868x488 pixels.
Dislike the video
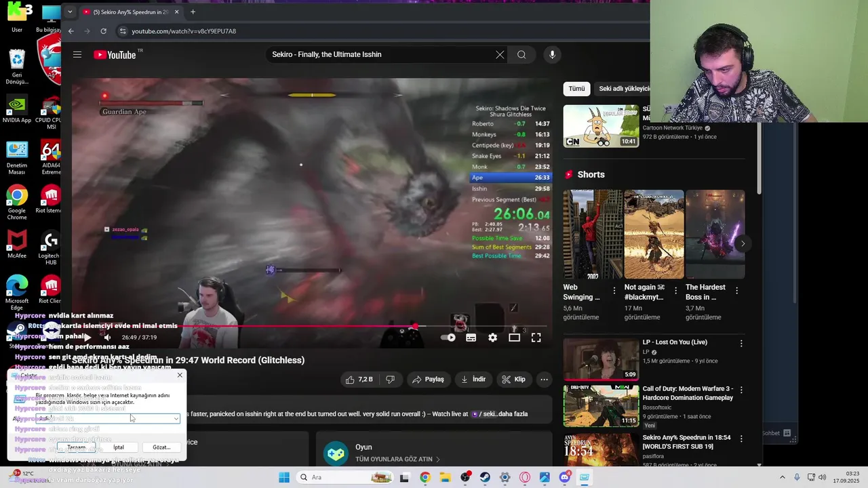pyautogui.click(x=390, y=380)
